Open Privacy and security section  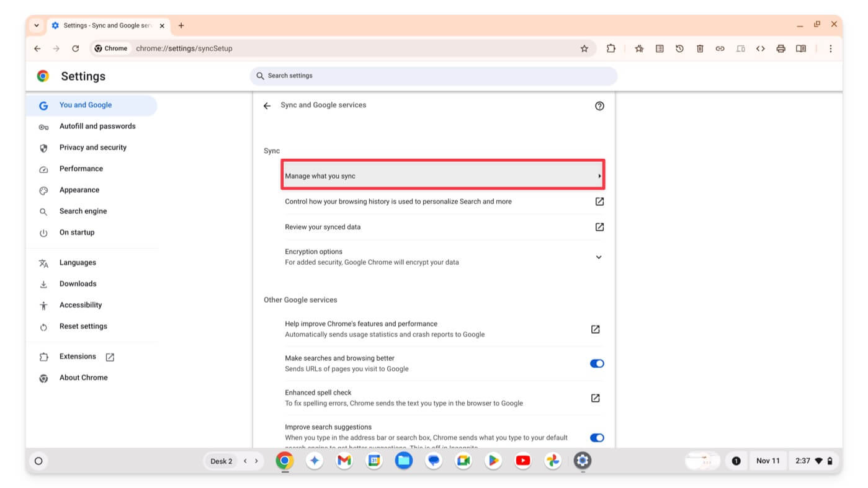pos(92,148)
